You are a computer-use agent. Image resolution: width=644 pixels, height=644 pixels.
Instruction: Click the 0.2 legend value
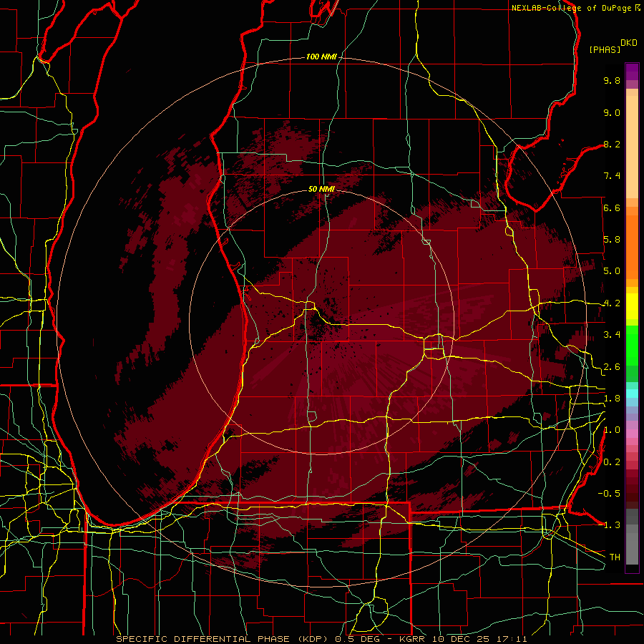612,462
